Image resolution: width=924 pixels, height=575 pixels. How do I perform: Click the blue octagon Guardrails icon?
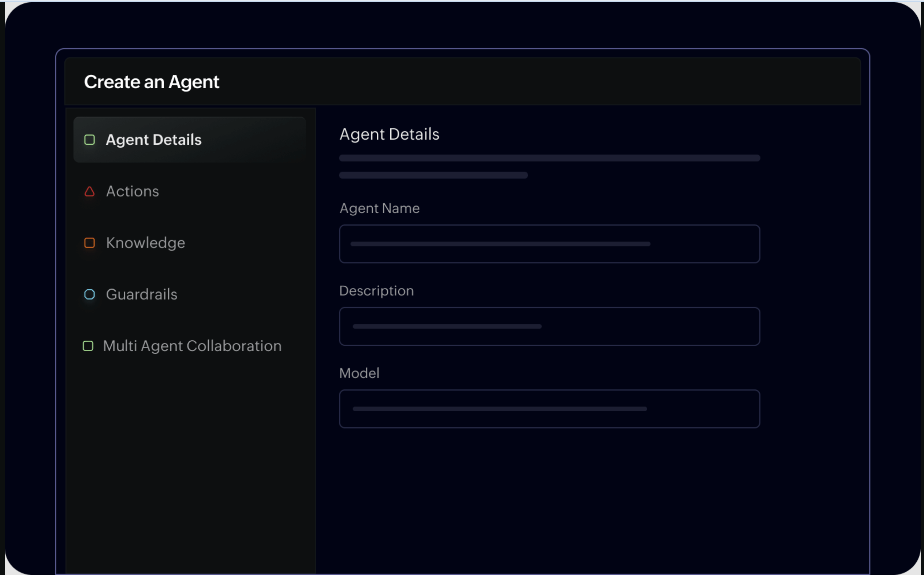(89, 294)
